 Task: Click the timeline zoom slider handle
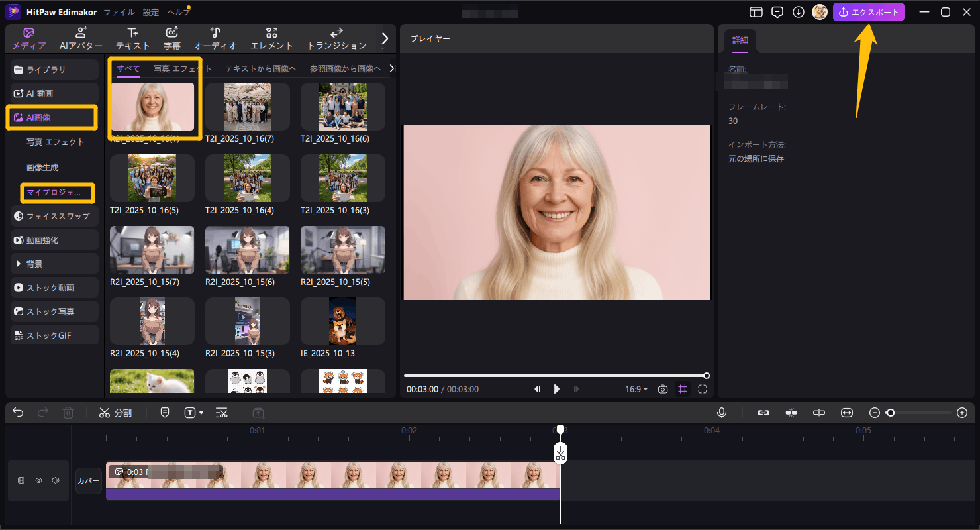891,413
